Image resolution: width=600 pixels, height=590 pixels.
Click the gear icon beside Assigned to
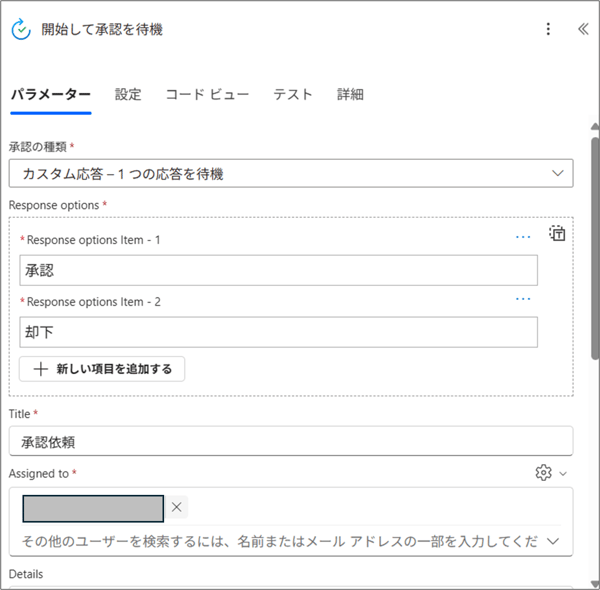(x=544, y=473)
